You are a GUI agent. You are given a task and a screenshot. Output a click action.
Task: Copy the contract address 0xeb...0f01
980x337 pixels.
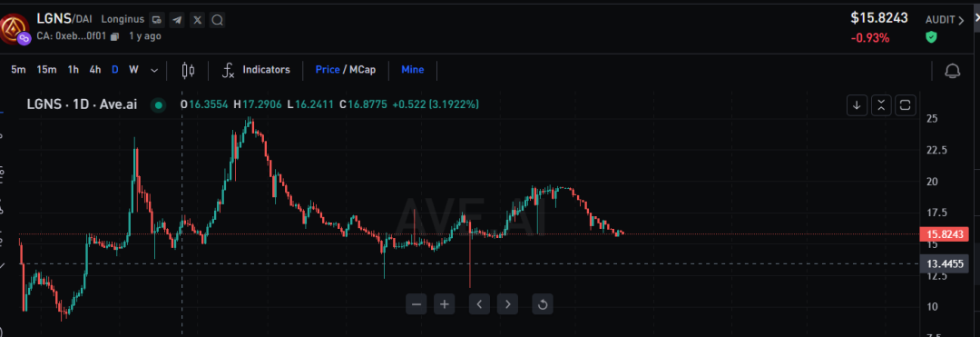114,36
